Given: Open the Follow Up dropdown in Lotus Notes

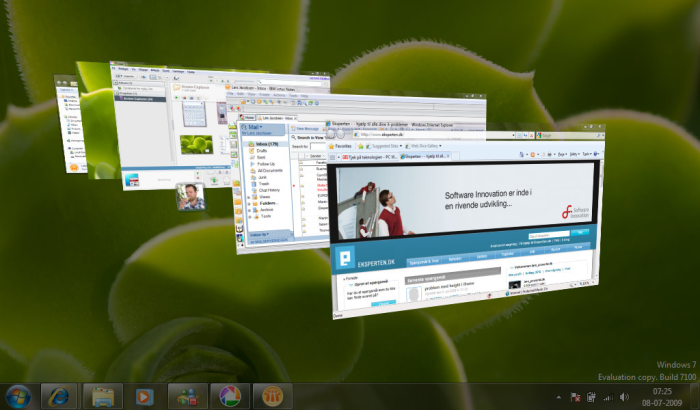Looking at the screenshot, I should click(260, 234).
